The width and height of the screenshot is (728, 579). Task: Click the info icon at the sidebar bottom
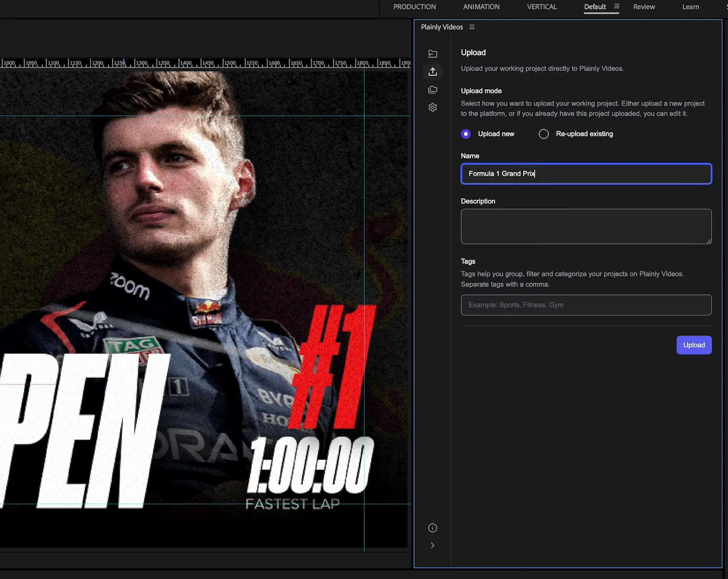(433, 528)
